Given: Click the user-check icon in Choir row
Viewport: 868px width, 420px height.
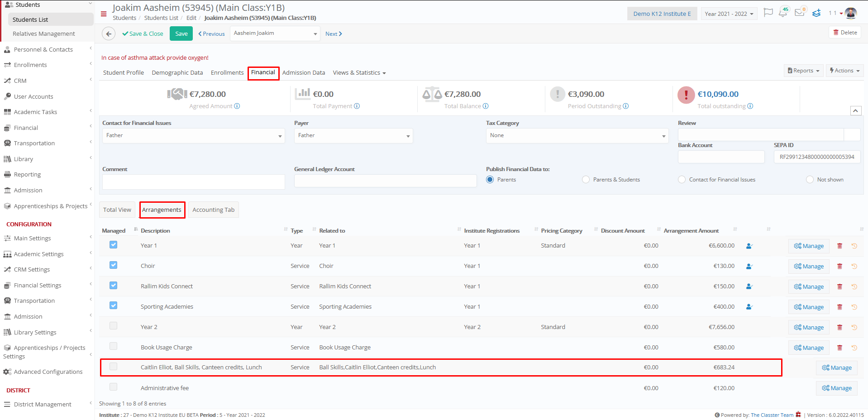Looking at the screenshot, I should pyautogui.click(x=749, y=267).
